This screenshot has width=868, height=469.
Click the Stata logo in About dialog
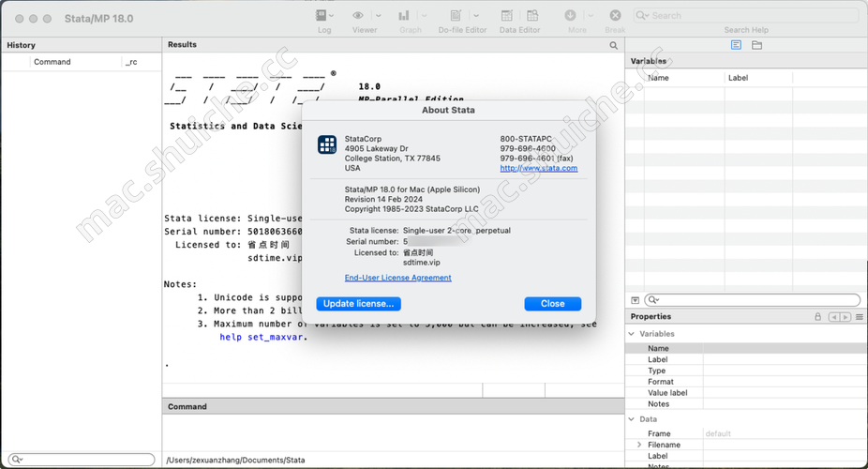pos(327,144)
